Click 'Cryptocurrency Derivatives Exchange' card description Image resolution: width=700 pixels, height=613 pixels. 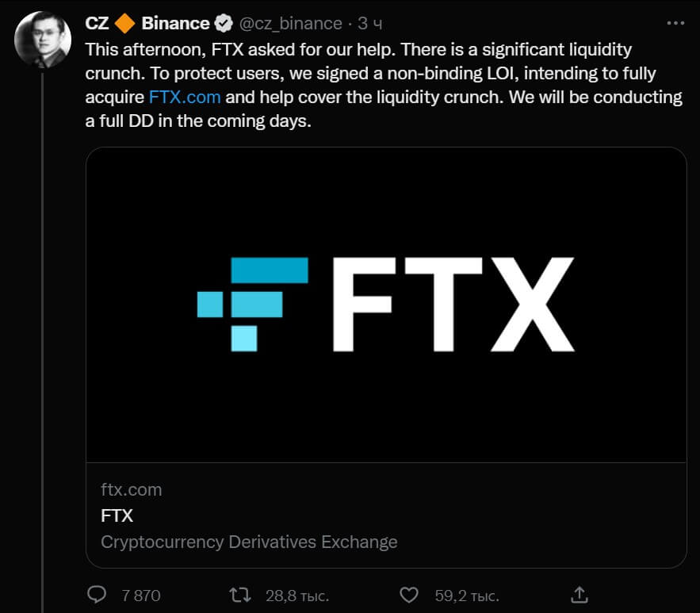pyautogui.click(x=249, y=542)
